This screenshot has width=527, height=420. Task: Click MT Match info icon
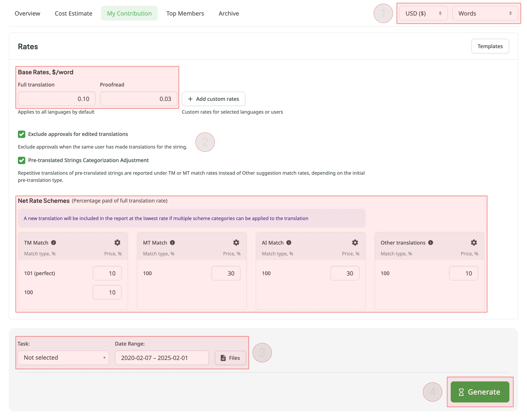172,243
